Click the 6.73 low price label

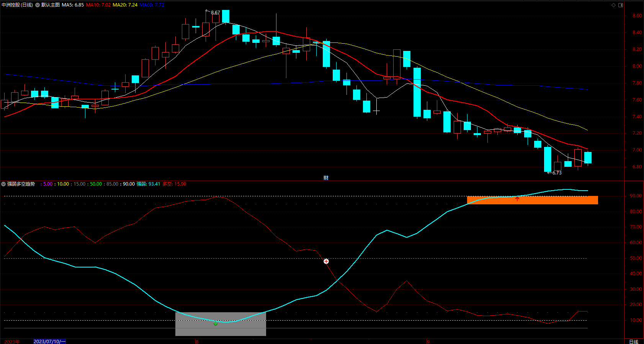tap(557, 173)
